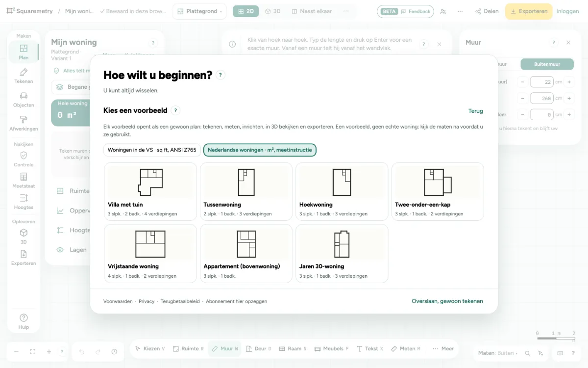This screenshot has width=588, height=368.
Task: Select the Buitenmuur wall type
Action: tap(547, 64)
